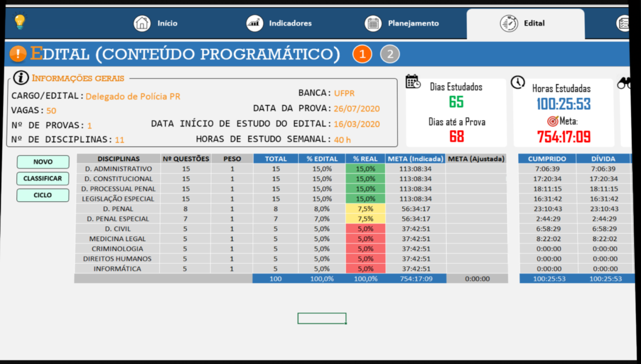Click the Delegado de Polícia PR field

tap(133, 96)
